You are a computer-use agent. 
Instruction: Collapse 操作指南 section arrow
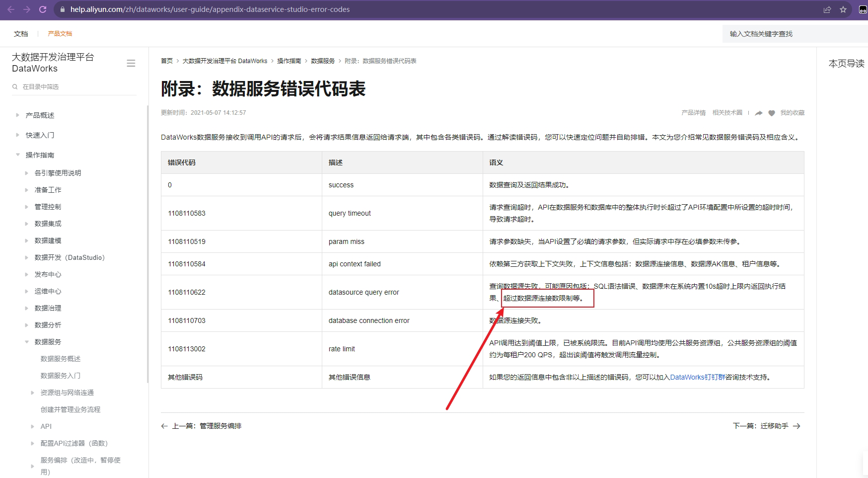point(18,155)
